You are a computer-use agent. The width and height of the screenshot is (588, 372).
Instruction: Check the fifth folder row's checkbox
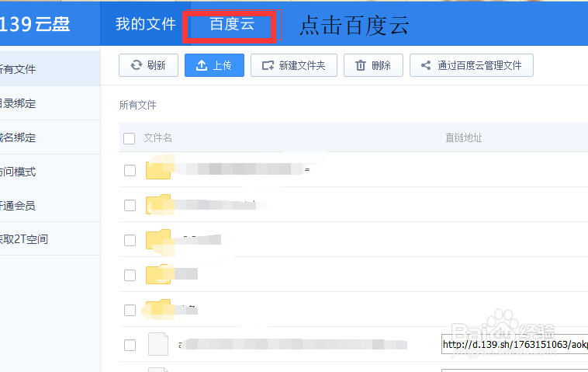[130, 310]
